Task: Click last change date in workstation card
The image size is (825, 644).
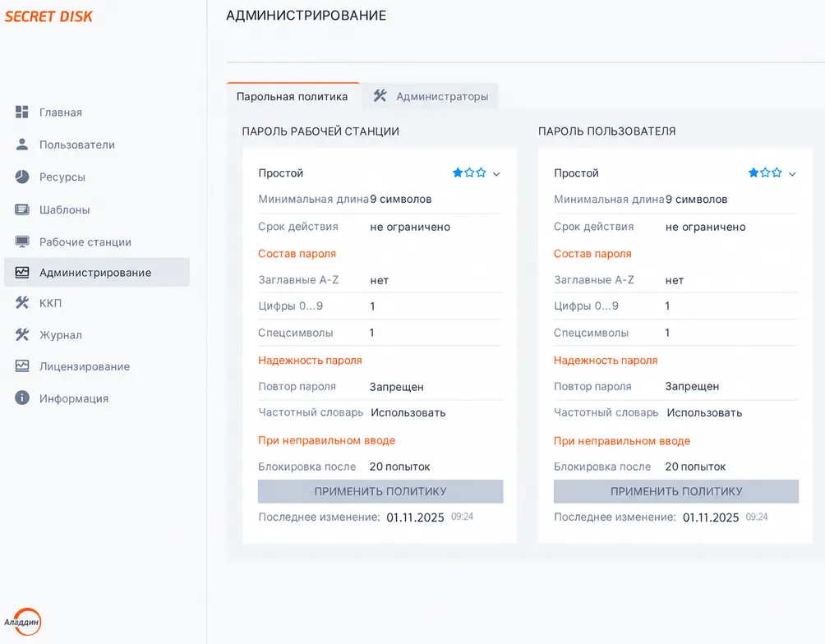Action: (415, 517)
